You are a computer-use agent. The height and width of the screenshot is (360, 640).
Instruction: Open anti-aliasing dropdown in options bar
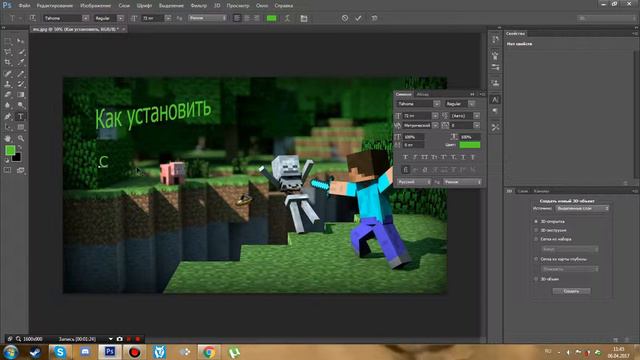point(207,18)
